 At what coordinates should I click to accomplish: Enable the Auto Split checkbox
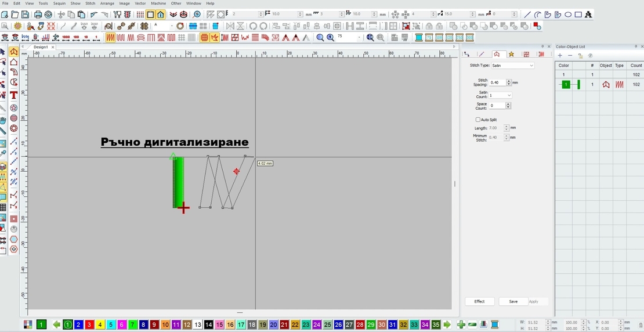[x=478, y=120]
